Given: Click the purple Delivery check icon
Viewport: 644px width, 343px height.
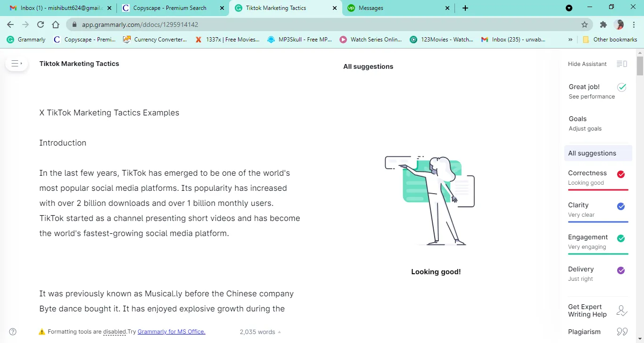Looking at the screenshot, I should 621,270.
